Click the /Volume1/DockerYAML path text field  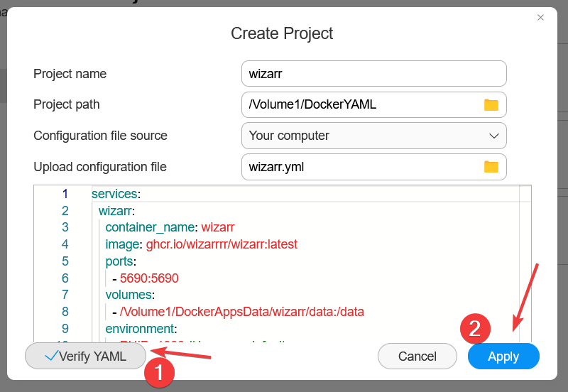361,104
